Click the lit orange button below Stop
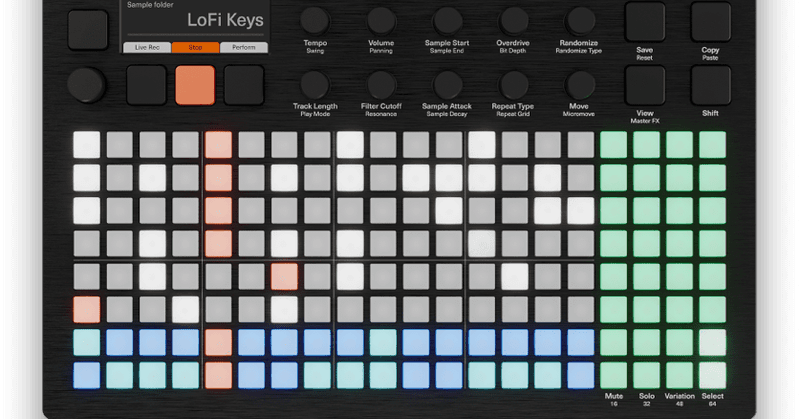800x419 pixels. tap(195, 85)
